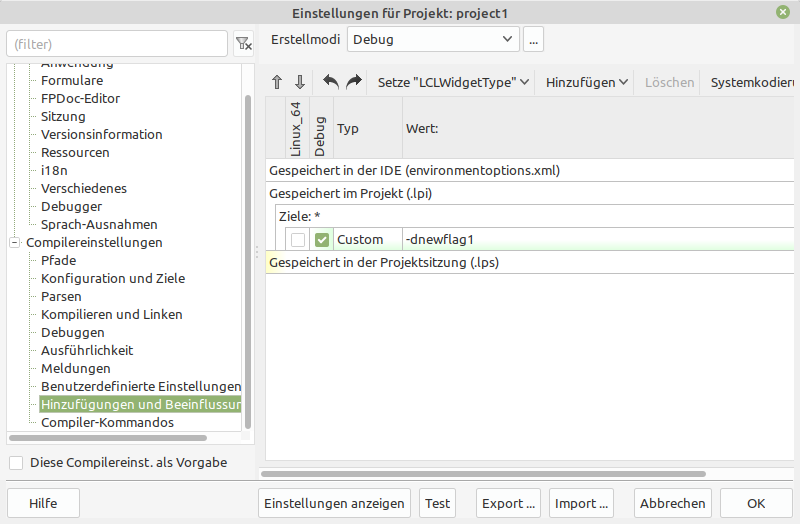
Task: Open build modes ellipsis button
Action: (533, 40)
